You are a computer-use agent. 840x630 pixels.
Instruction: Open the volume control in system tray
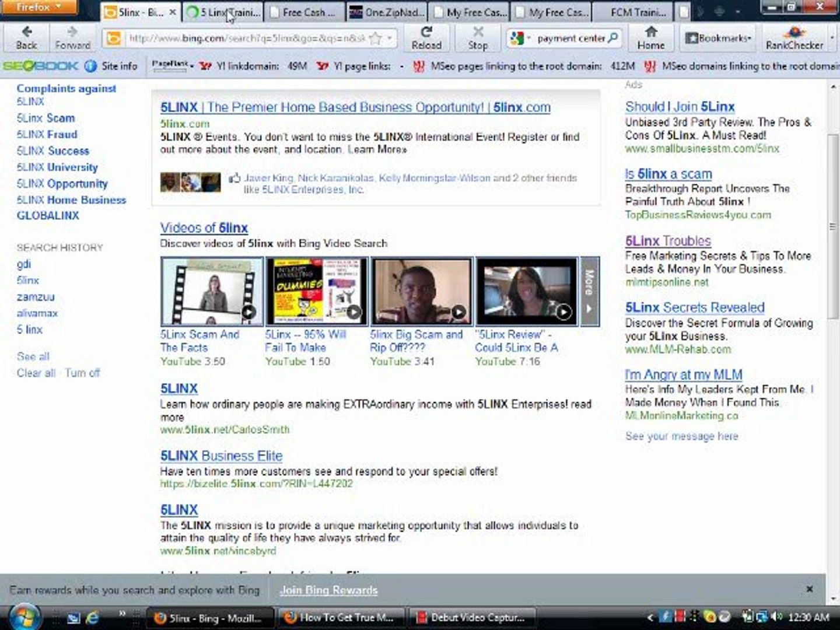pos(777,617)
